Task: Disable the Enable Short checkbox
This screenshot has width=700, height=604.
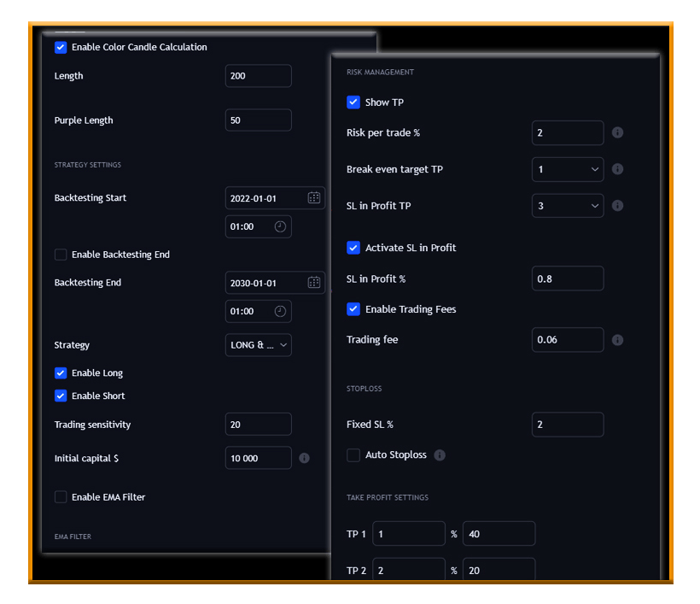Action: (x=61, y=396)
